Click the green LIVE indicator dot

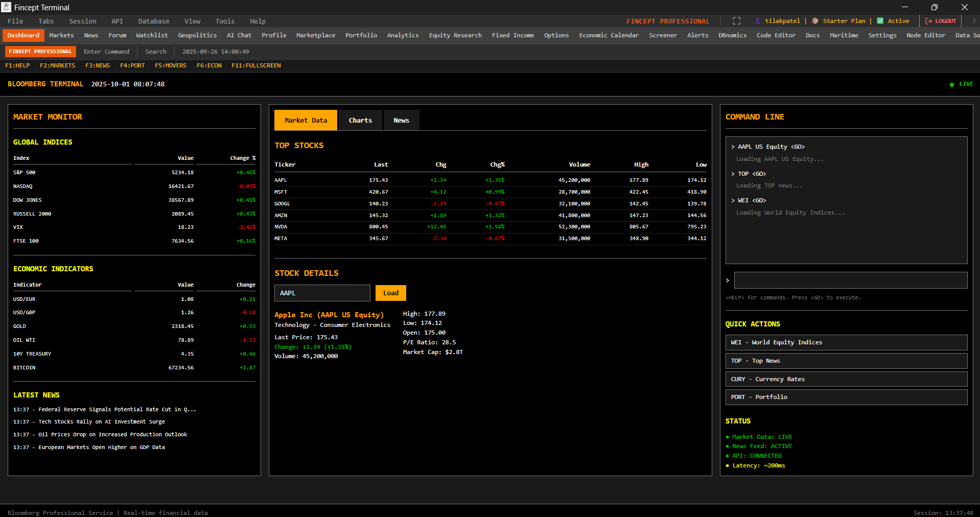(x=951, y=84)
